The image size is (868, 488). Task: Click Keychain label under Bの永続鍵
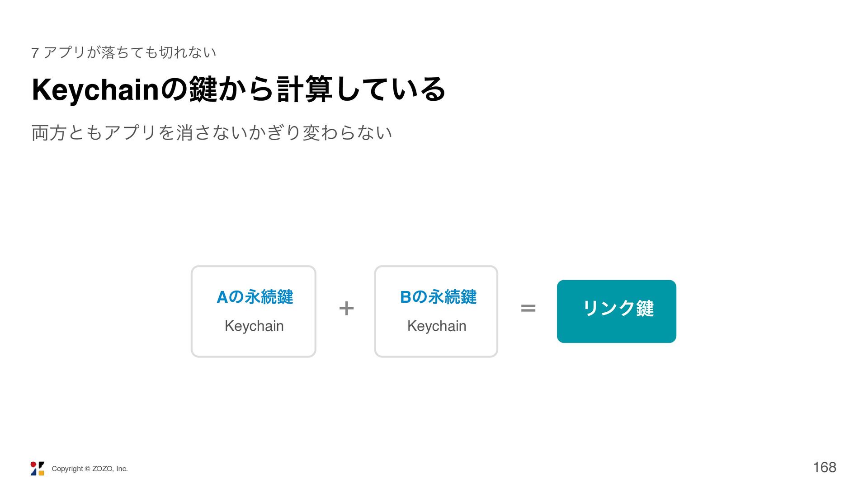(437, 326)
